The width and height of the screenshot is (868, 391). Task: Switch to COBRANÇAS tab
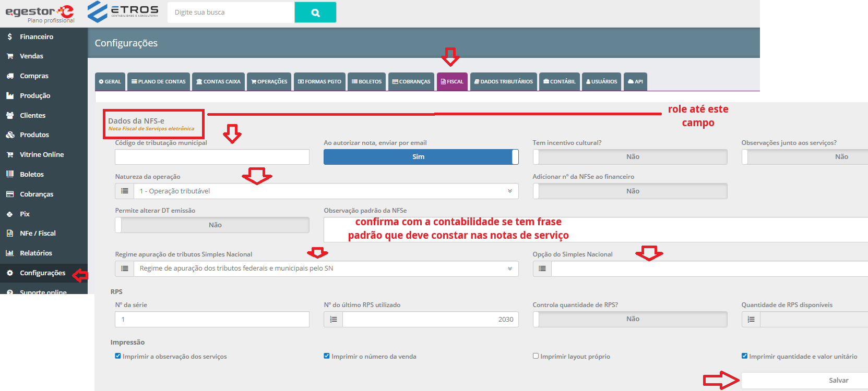pos(411,81)
